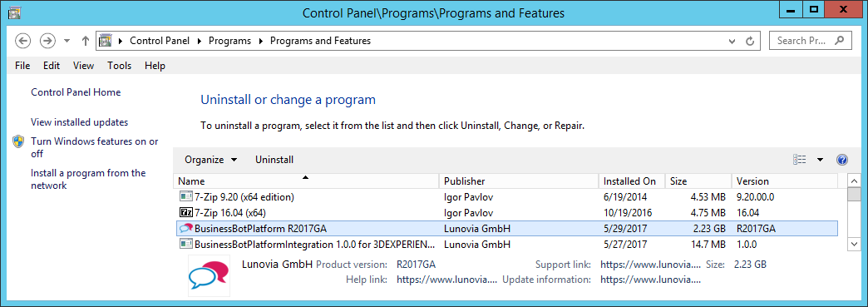The image size is (868, 307).
Task: Open the blue Help question icon
Action: coord(842,160)
